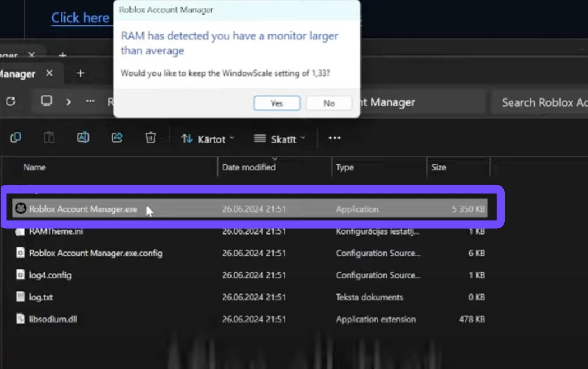Sort by the Name column header
This screenshot has width=588, height=369.
coord(35,167)
